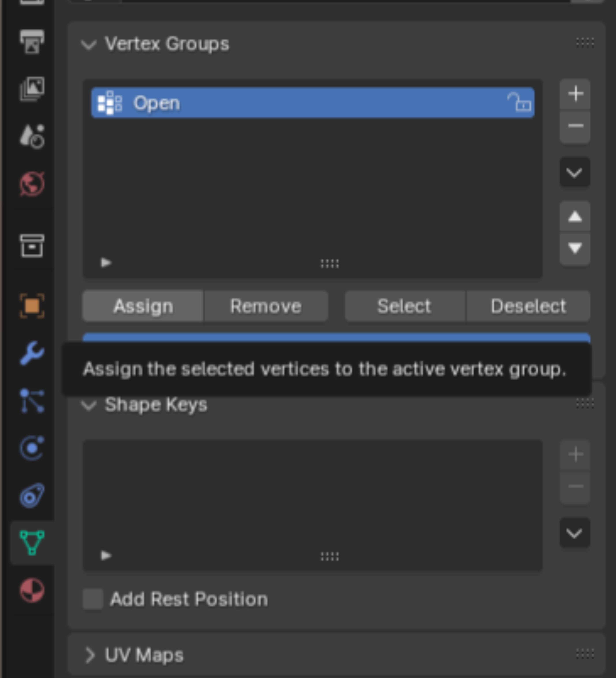
Task: Open the World properties tab
Action: click(x=32, y=184)
